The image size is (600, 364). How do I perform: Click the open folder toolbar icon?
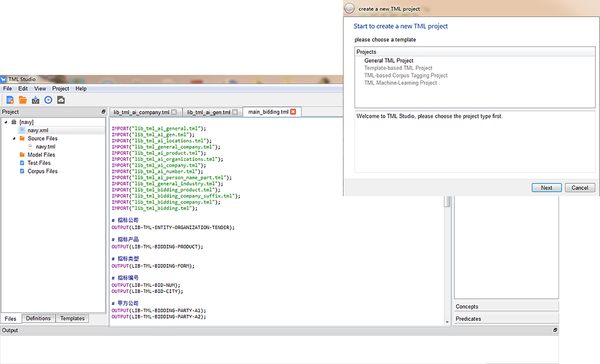point(23,100)
